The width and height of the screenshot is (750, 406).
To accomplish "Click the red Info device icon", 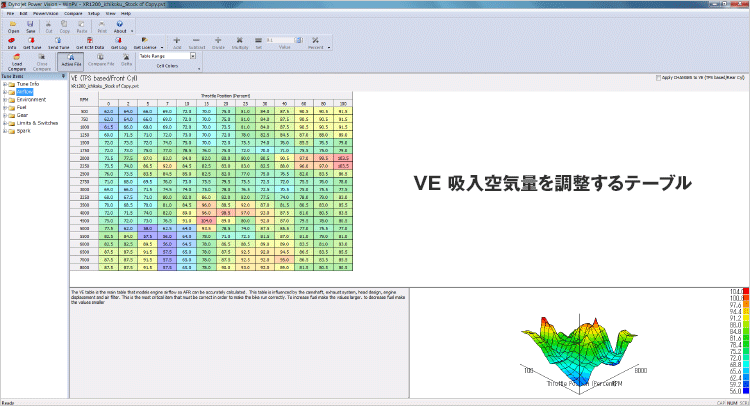I will 12,41.
